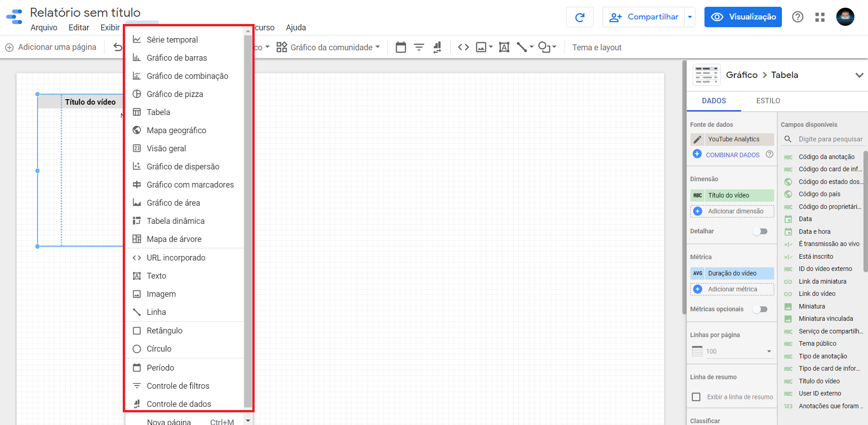This screenshot has width=868, height=425.
Task: Click the Período date range toolbar icon
Action: [x=400, y=47]
